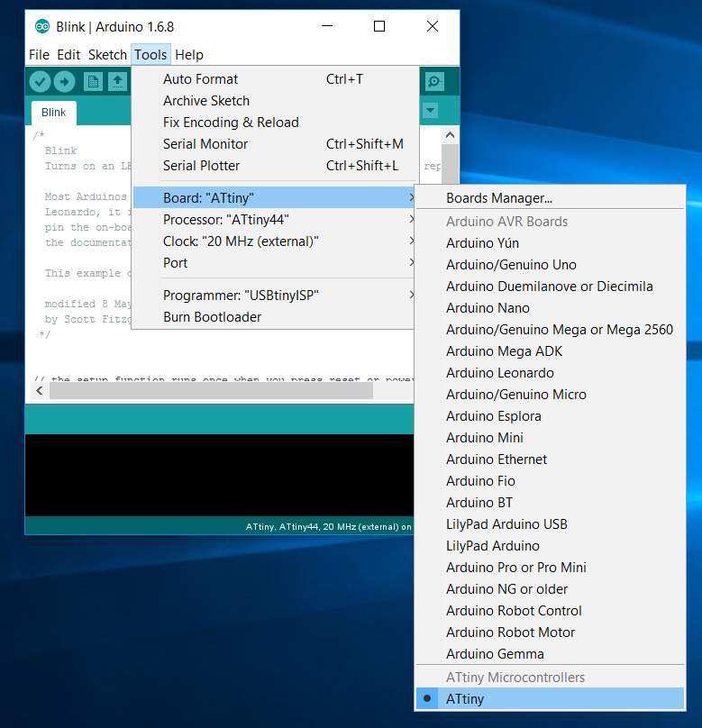Viewport: 702px width, 728px height.
Task: Click Burn Bootloader
Action: [x=274, y=317]
